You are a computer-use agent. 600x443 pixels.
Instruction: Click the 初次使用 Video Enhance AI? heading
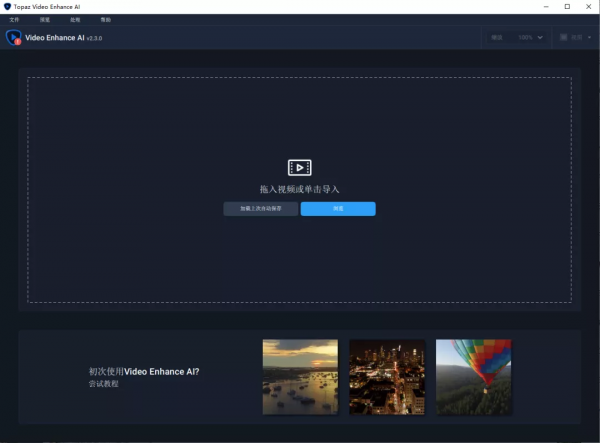150,371
